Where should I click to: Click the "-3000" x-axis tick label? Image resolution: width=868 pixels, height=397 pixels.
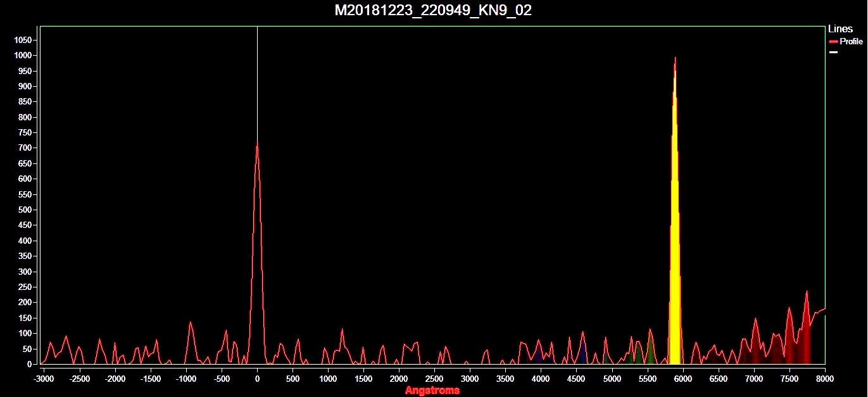(x=44, y=379)
